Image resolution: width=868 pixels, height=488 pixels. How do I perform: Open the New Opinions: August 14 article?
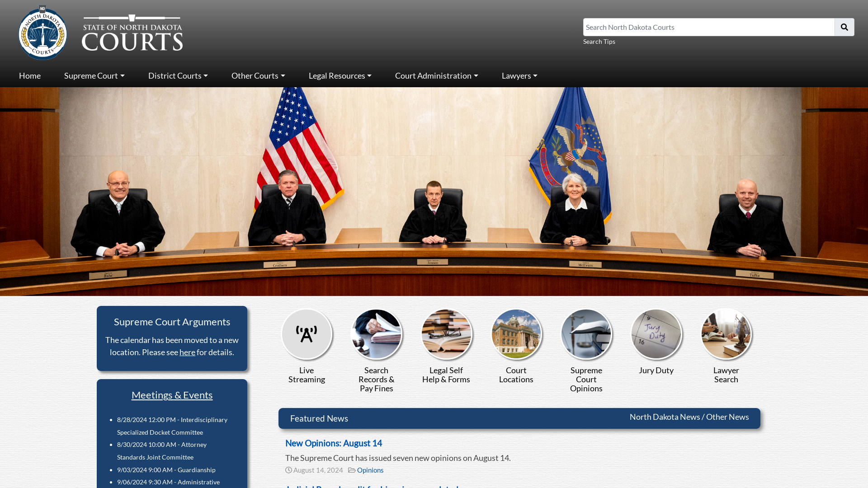tap(334, 443)
